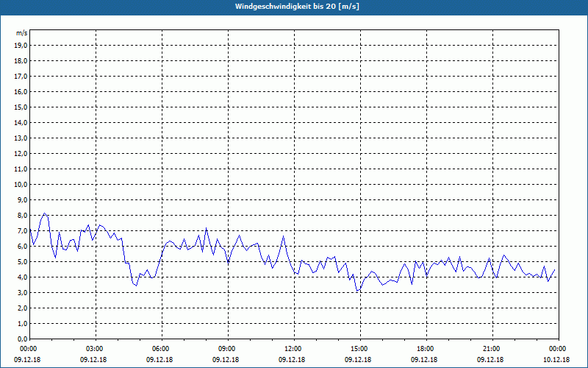Click the 11,0 y-axis label
Screen dimensions: 588x368
click(x=21, y=169)
